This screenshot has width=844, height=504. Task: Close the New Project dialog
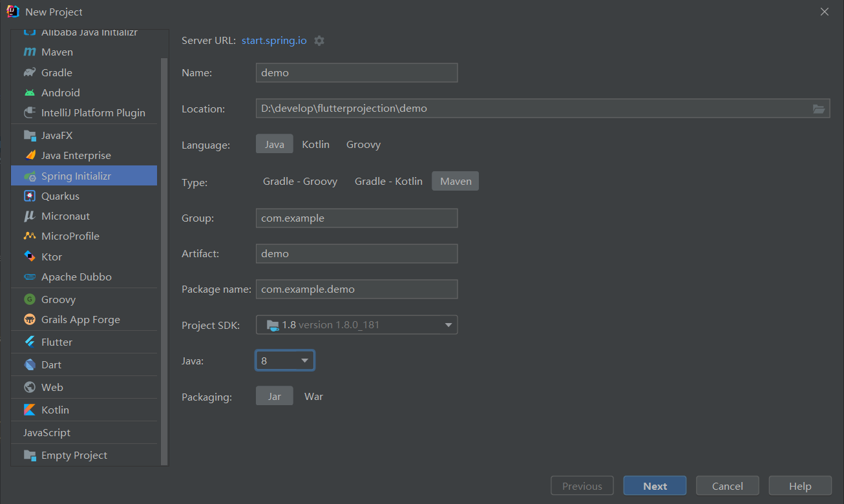[x=824, y=12]
